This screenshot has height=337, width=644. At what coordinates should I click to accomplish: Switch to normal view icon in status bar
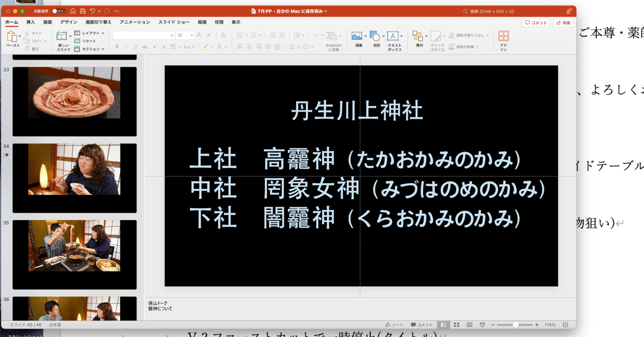coord(444,325)
